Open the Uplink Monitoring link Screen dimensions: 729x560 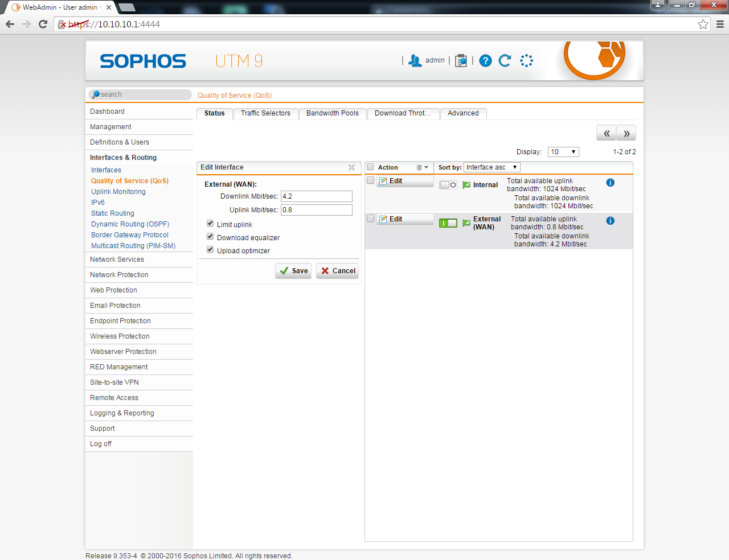118,192
